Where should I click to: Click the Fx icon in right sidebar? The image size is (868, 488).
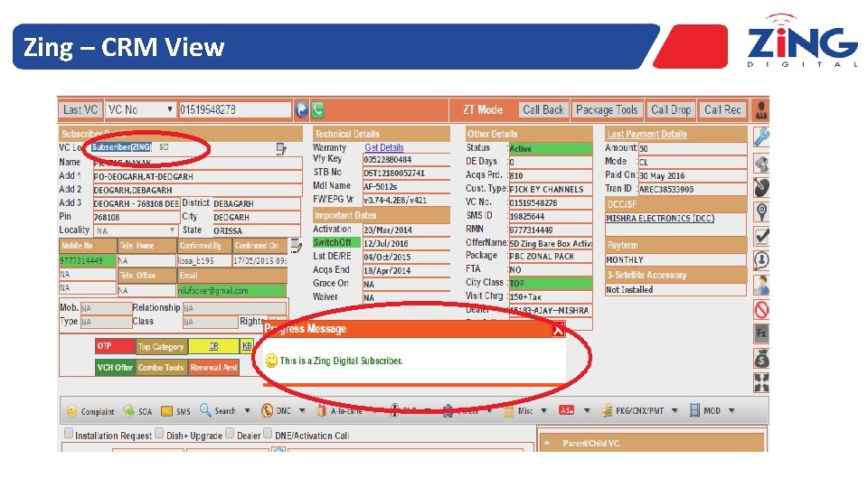coord(761,333)
